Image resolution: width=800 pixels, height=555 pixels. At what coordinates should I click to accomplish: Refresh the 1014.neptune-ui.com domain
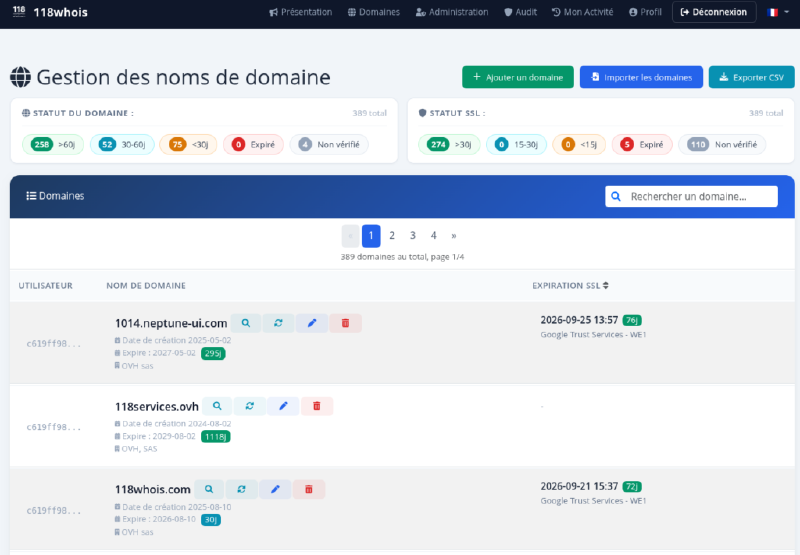click(x=278, y=323)
